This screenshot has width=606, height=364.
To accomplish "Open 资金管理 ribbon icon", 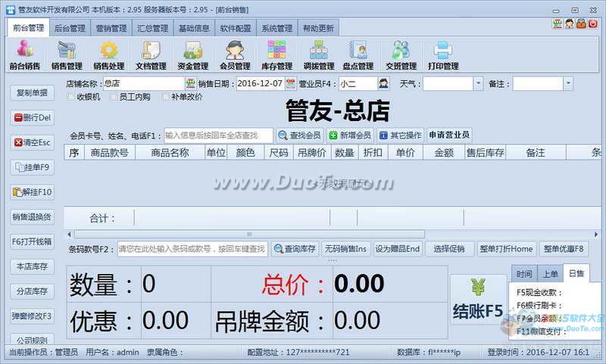I will click(x=193, y=54).
